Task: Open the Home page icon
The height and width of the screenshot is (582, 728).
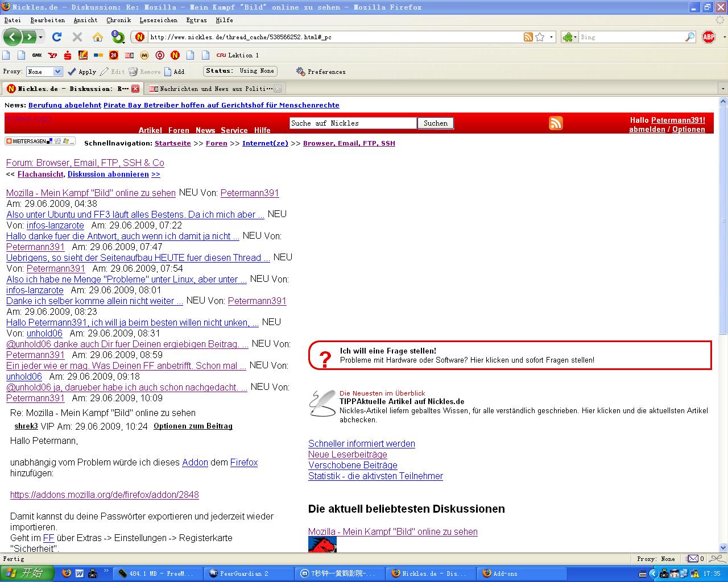Action: [98, 37]
